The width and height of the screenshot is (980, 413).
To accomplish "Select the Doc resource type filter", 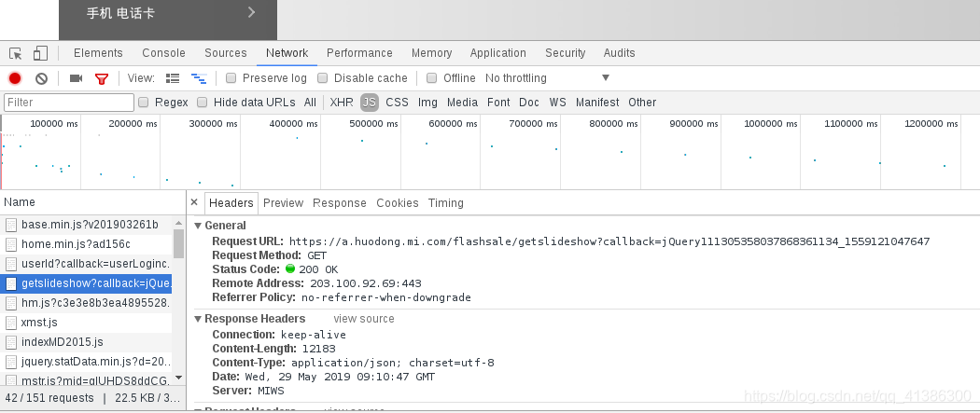I will coord(529,103).
